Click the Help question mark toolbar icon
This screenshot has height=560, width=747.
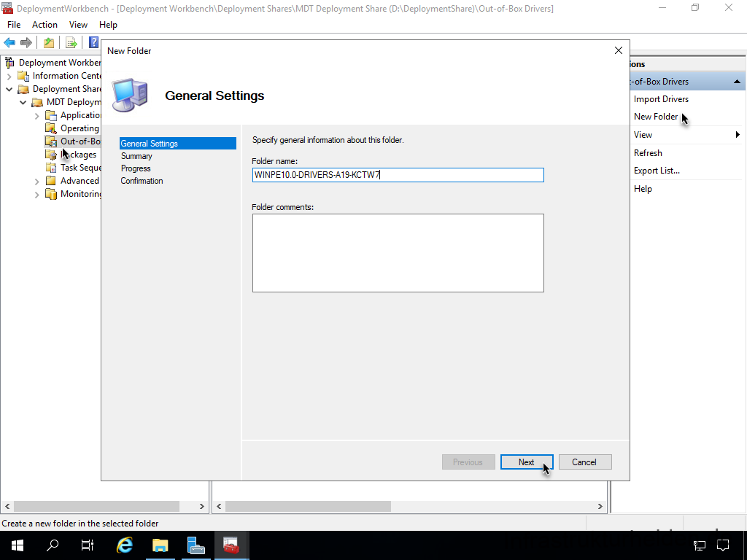pyautogui.click(x=94, y=42)
